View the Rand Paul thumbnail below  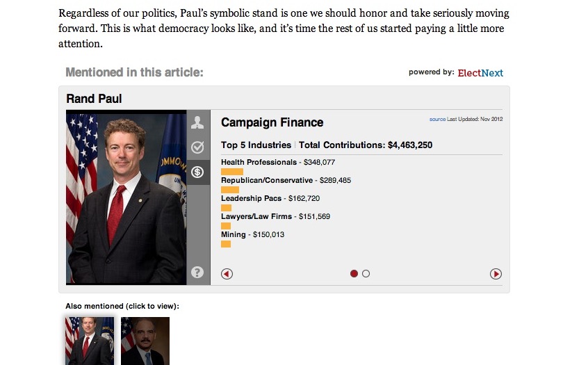click(90, 341)
